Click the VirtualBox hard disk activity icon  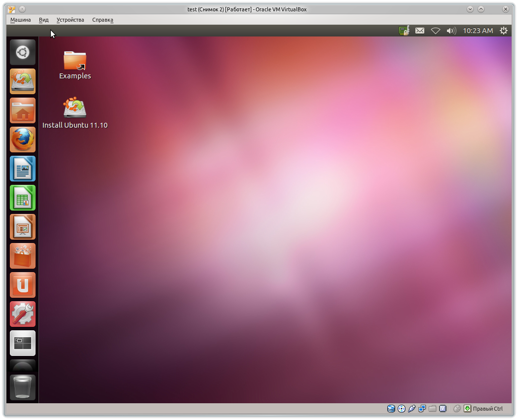391,409
